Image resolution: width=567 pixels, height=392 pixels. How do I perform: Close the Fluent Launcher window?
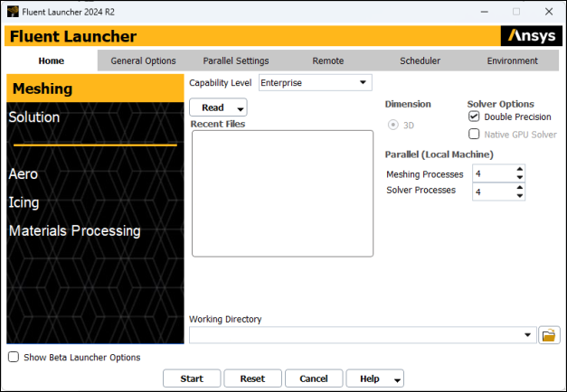(549, 12)
